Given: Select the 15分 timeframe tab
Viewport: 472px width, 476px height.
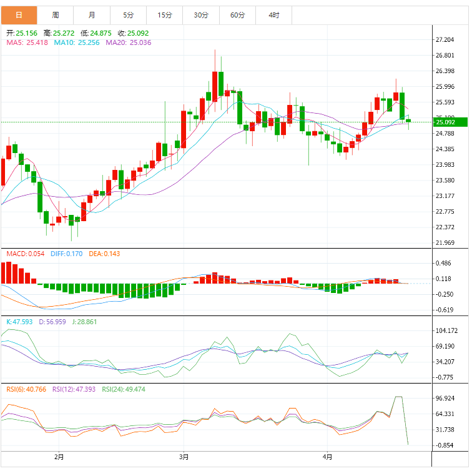Looking at the screenshot, I should [165, 15].
